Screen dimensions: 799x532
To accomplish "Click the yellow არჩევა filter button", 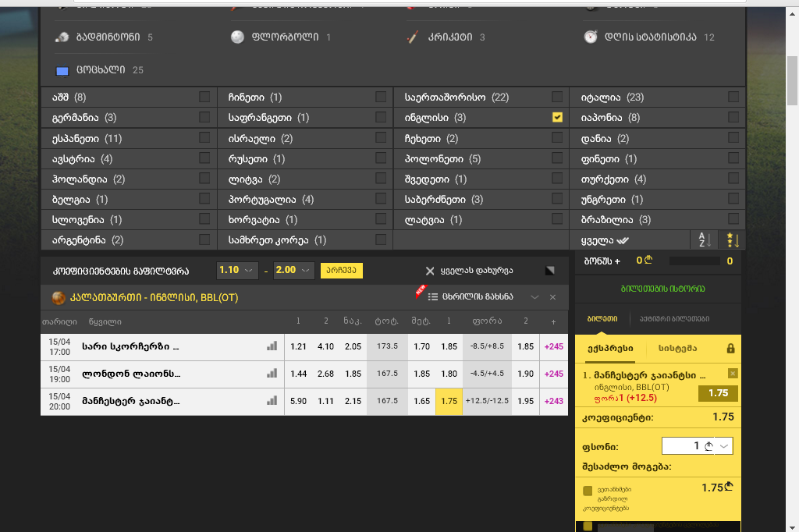I will point(342,271).
